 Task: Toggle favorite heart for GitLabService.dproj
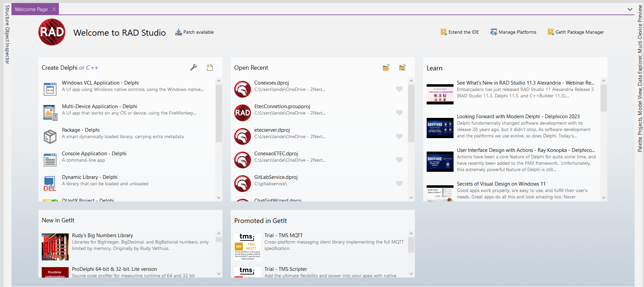(x=399, y=184)
